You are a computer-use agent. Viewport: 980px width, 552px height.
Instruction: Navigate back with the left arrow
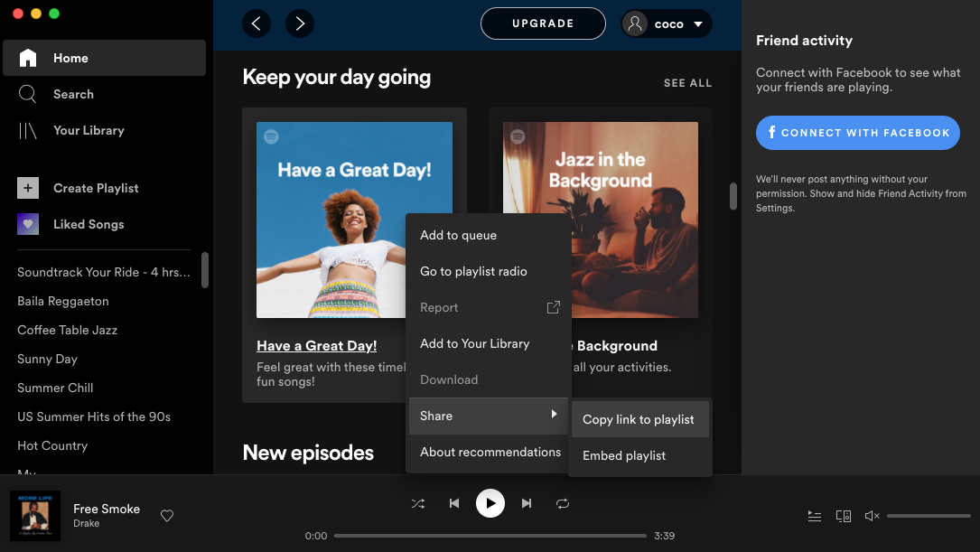[256, 23]
